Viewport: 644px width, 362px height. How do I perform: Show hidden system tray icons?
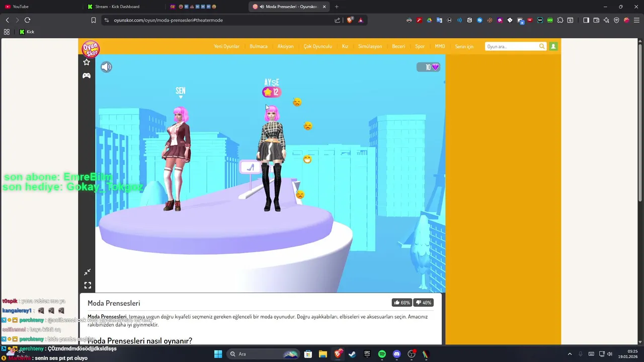click(570, 354)
